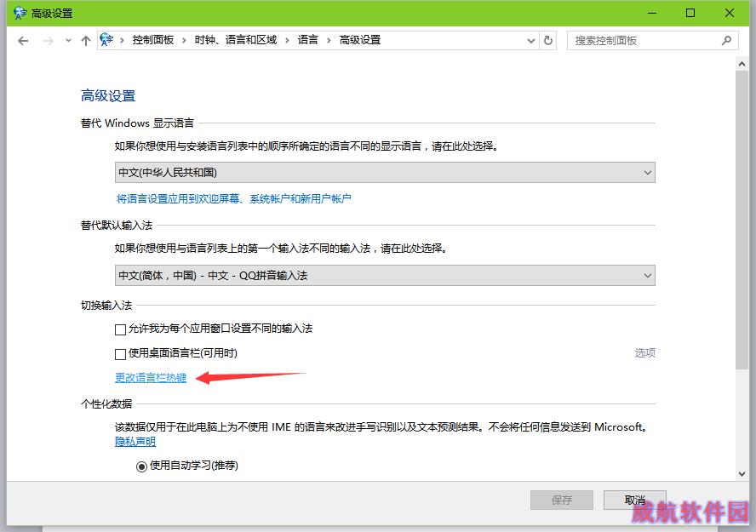Open the QQ拼音输入法 default input dropdown
The image size is (756, 532).
point(385,275)
